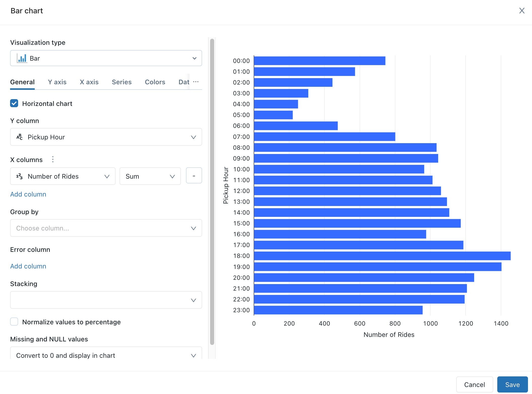532x394 pixels.
Task: Click the Add column link for X columns
Action: click(28, 194)
